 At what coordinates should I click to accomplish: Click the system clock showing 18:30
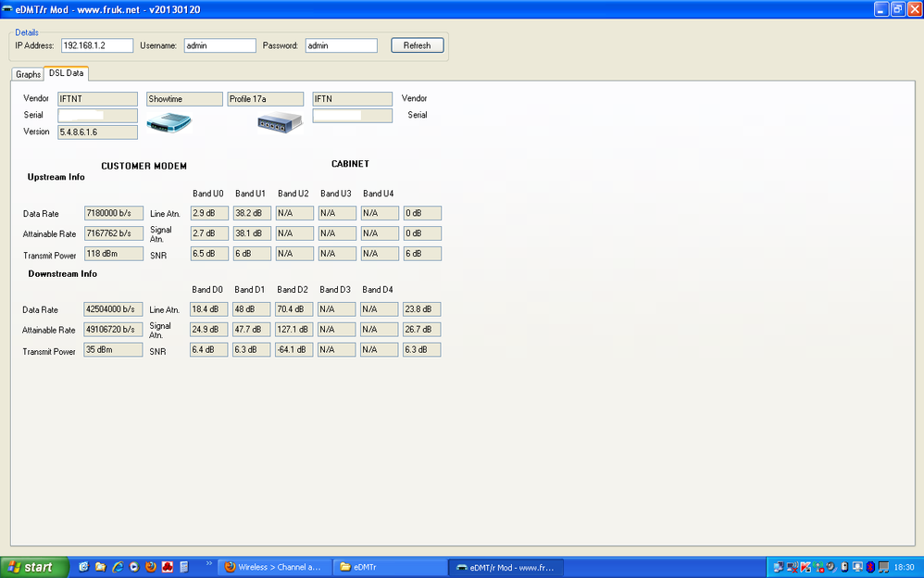point(904,568)
